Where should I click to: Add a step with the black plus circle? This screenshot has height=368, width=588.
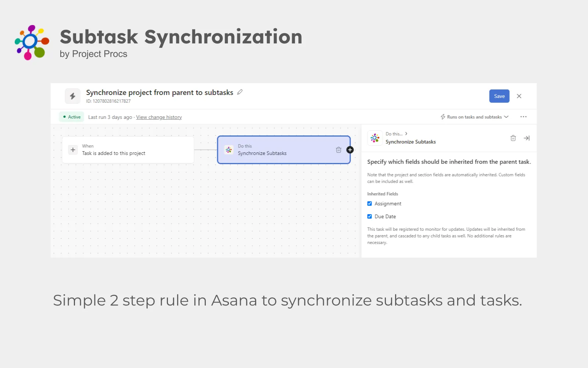click(350, 150)
